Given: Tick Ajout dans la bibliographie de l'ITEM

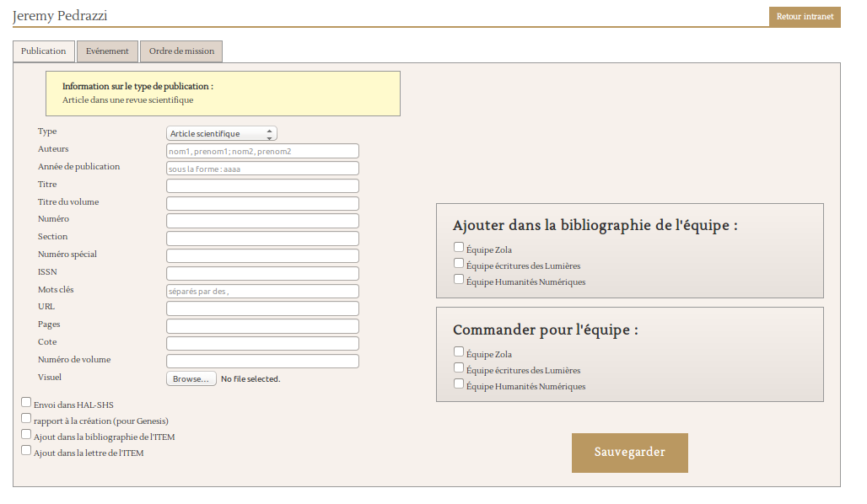Looking at the screenshot, I should click(x=26, y=435).
